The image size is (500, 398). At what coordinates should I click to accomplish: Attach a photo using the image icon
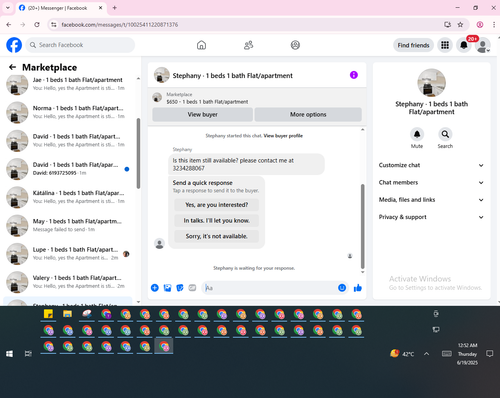tap(167, 288)
